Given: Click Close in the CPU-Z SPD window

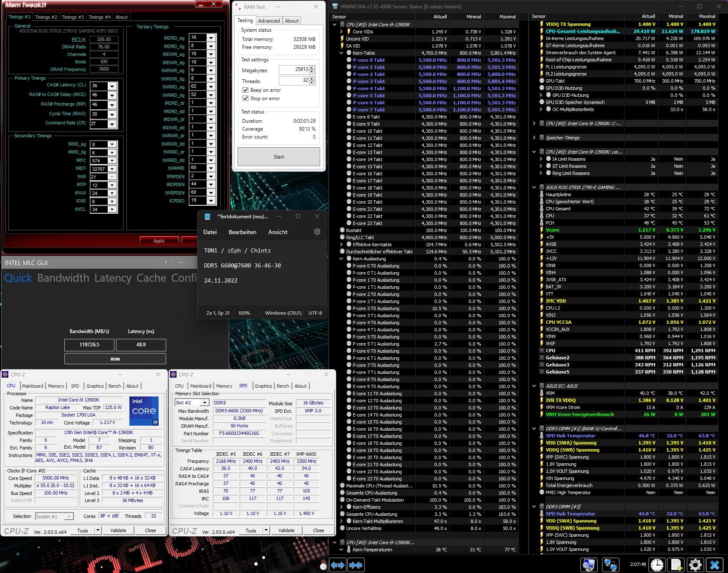Looking at the screenshot, I should tap(318, 530).
